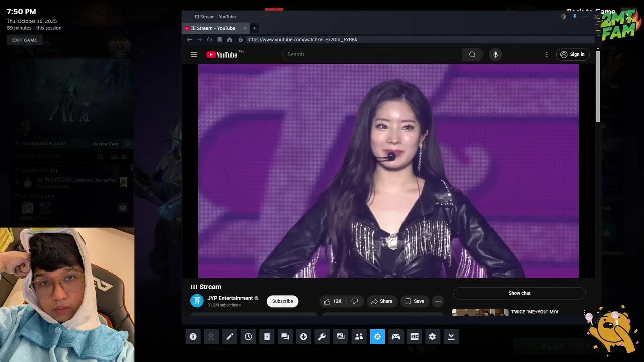Viewport: 644px width, 362px height.
Task: Click the Sign in button
Action: point(573,54)
